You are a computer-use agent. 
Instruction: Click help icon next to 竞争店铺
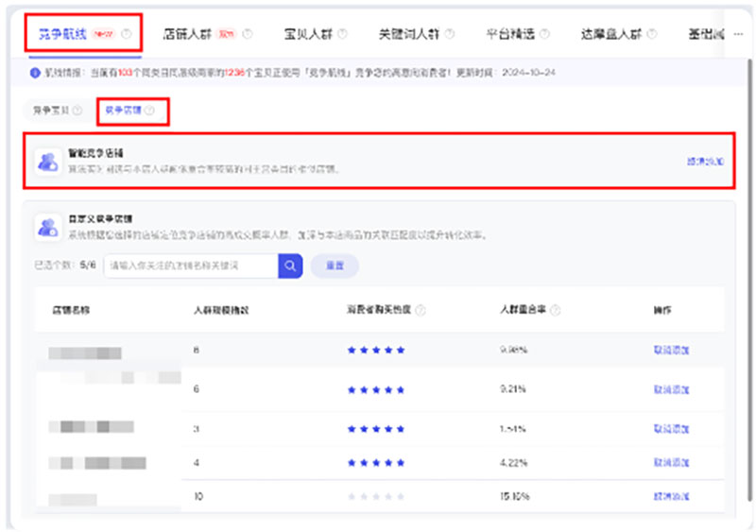pyautogui.click(x=150, y=111)
